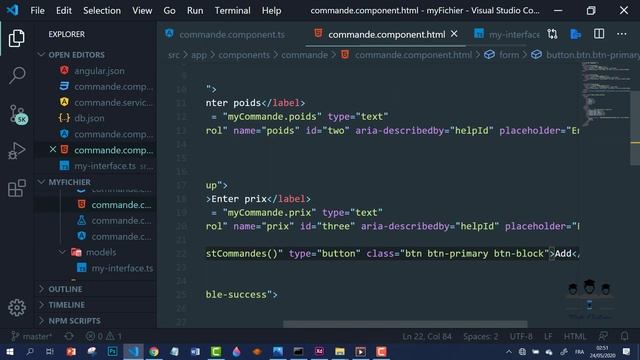Open Adobe XD from the taskbar
Viewport: 640px width, 360px height.
pyautogui.click(x=319, y=351)
